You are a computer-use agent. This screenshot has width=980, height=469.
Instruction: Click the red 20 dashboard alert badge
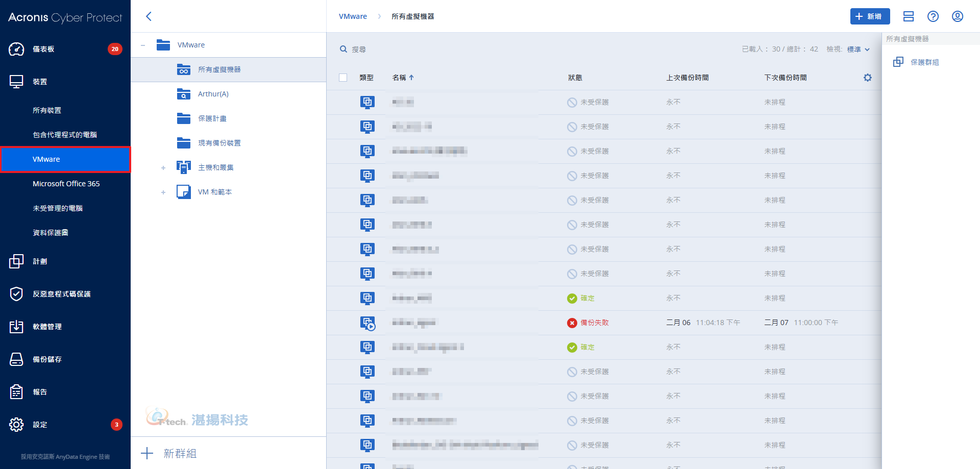click(115, 49)
